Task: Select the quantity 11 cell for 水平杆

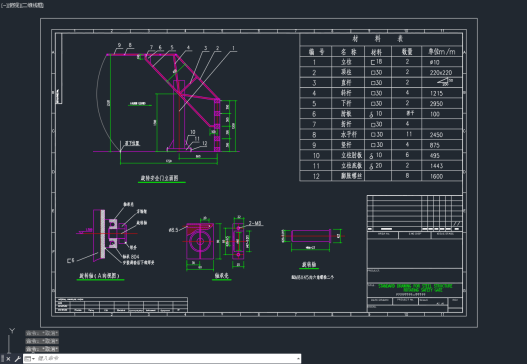Action: pos(408,134)
